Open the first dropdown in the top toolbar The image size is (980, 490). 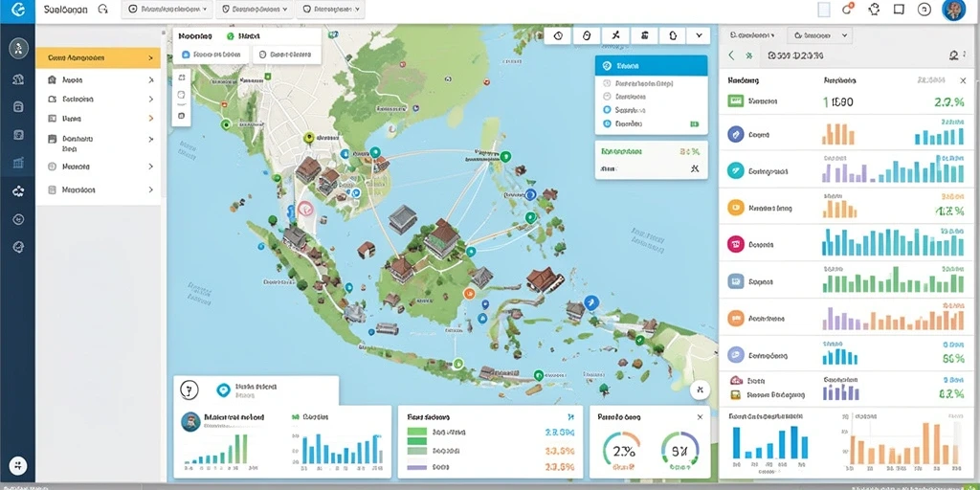click(x=167, y=10)
